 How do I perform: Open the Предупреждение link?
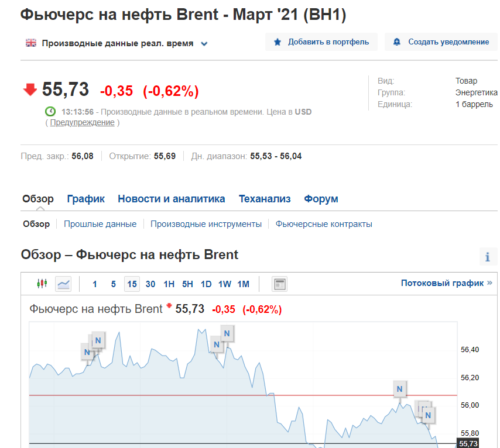[x=83, y=122]
